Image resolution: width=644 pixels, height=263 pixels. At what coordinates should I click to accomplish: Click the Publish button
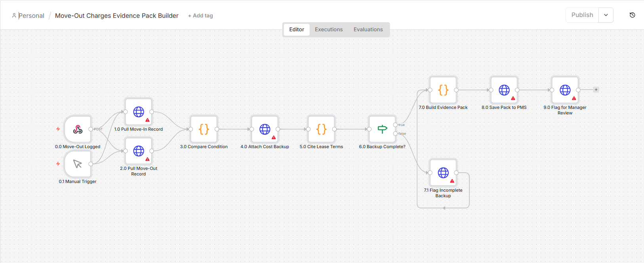pos(582,15)
